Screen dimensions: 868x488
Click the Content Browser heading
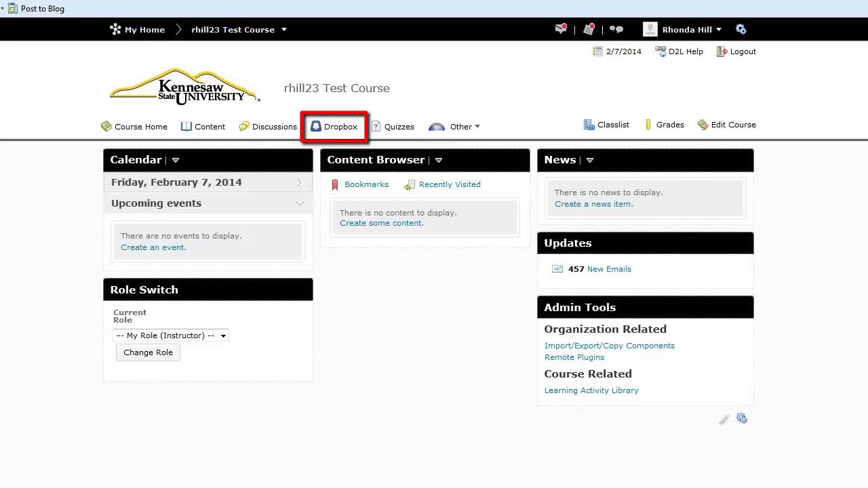coord(376,160)
